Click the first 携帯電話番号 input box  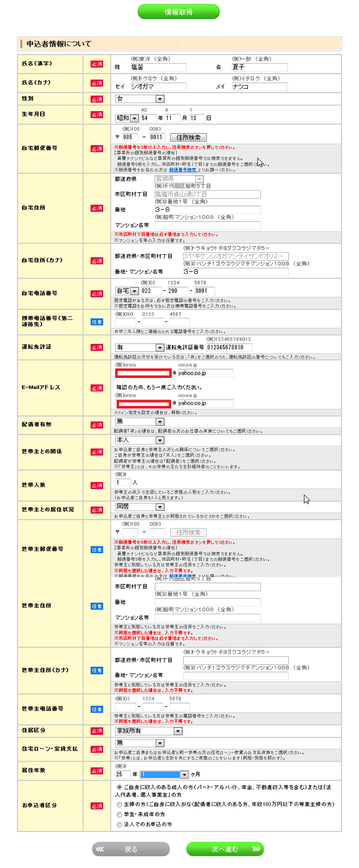click(x=126, y=322)
